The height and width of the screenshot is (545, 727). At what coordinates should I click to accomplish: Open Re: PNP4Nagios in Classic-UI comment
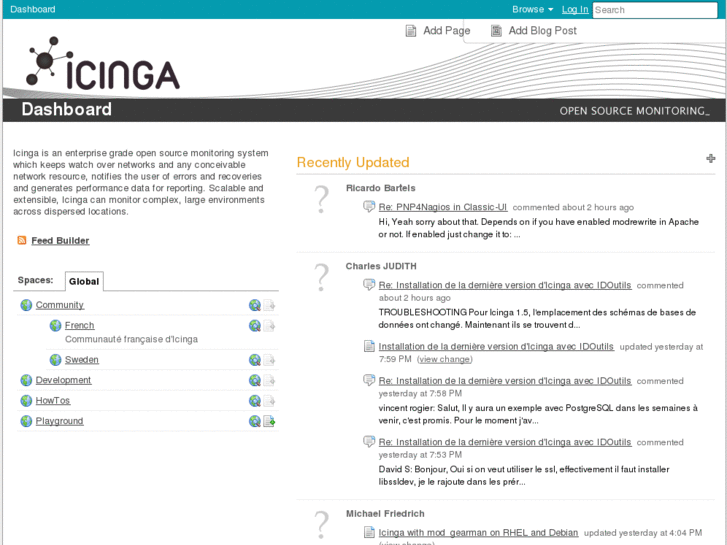click(443, 207)
